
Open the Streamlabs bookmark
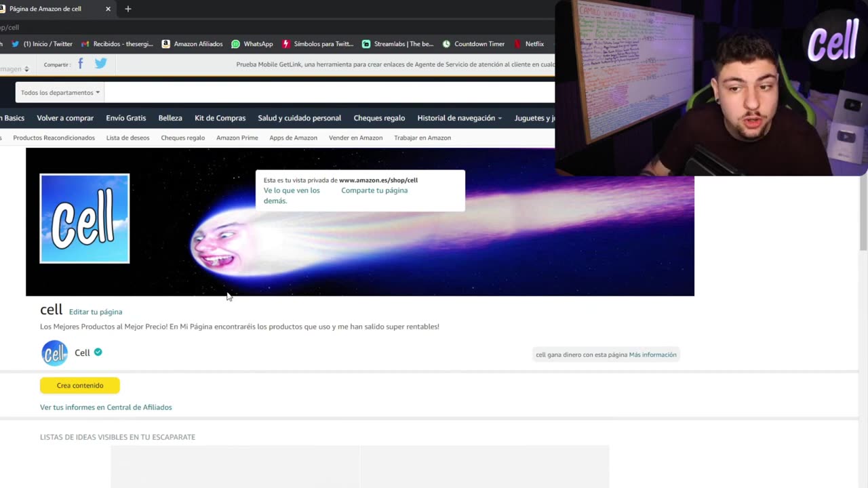pos(397,44)
